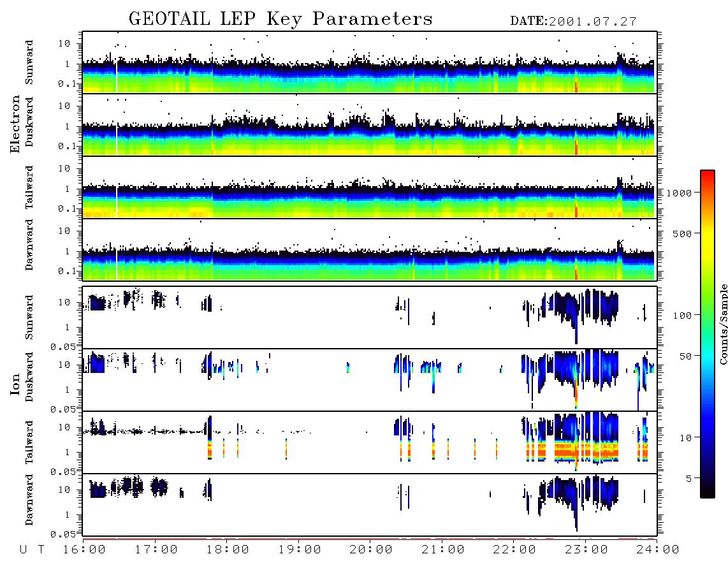Click the 19:00 time tick label

(300, 550)
